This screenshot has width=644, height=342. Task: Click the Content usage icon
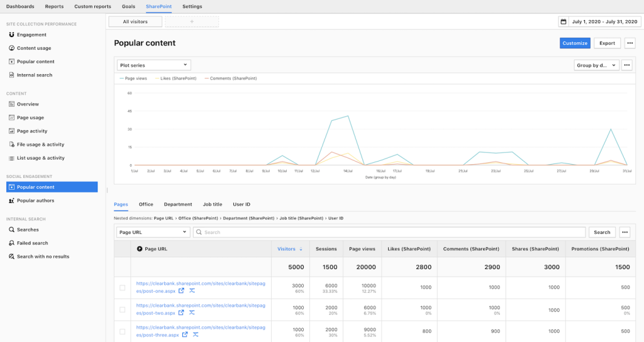click(x=11, y=48)
